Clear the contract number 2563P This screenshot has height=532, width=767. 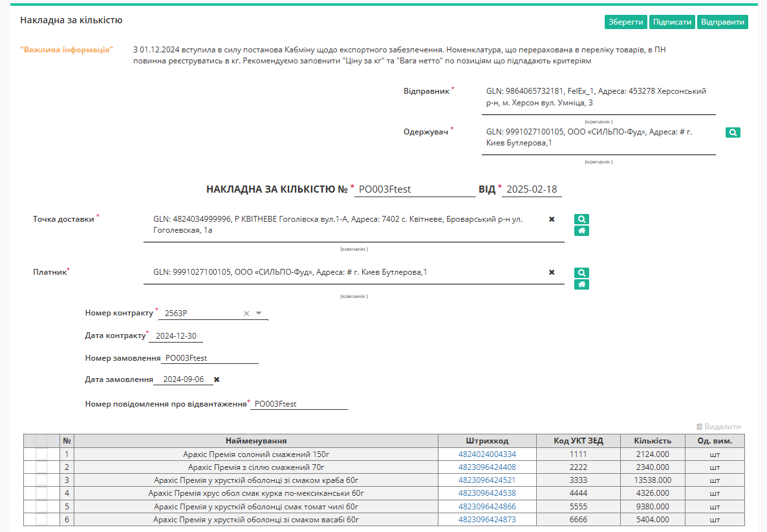pos(246,314)
